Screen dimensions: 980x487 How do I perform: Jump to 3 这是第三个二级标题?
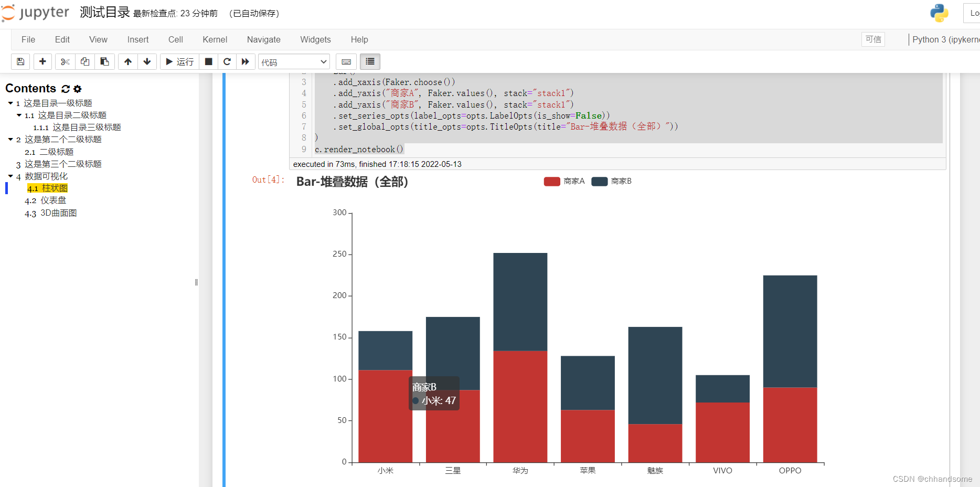[59, 164]
